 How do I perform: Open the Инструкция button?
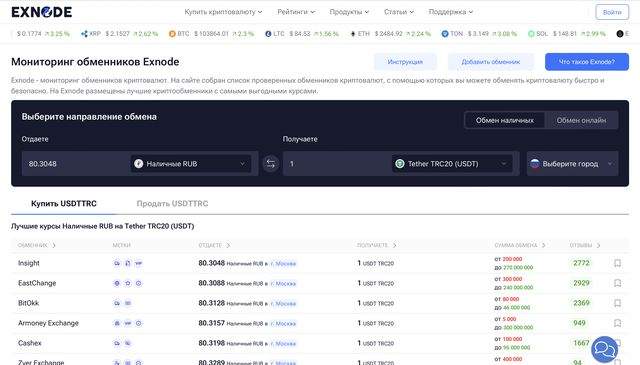[405, 62]
